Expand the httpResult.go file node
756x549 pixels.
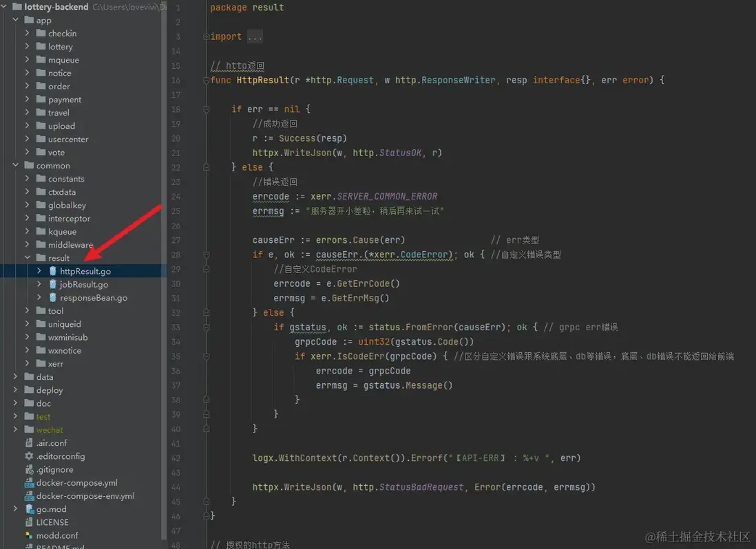[x=39, y=271]
